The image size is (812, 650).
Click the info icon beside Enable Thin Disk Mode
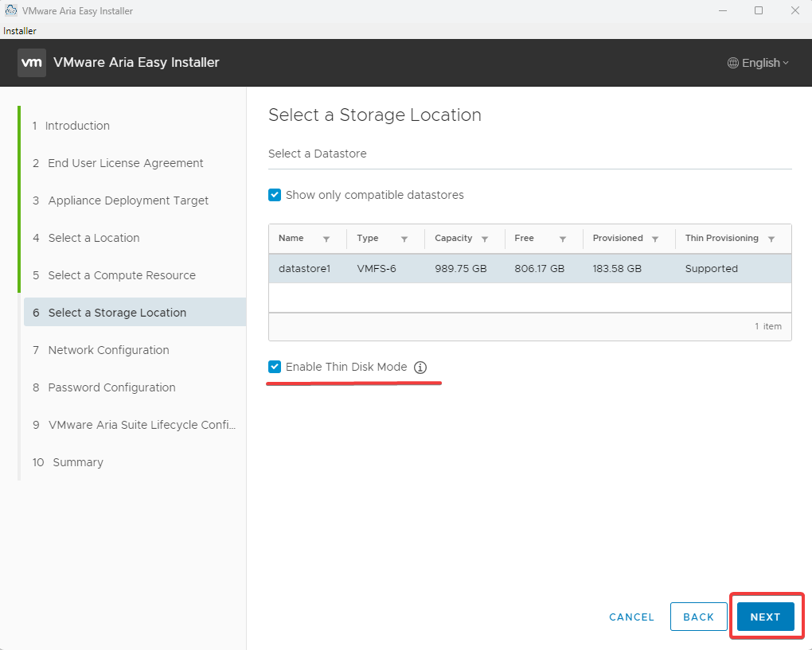(x=420, y=368)
